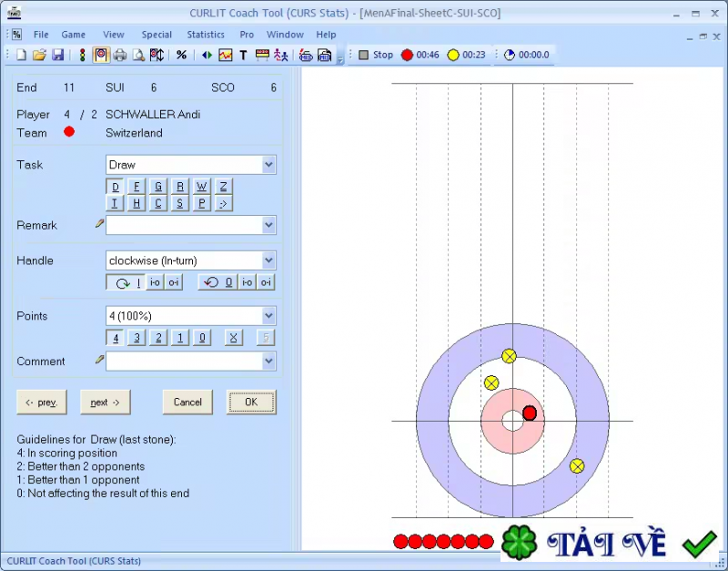The image size is (728, 571).
Task: Open the Special menu
Action: [x=157, y=35]
